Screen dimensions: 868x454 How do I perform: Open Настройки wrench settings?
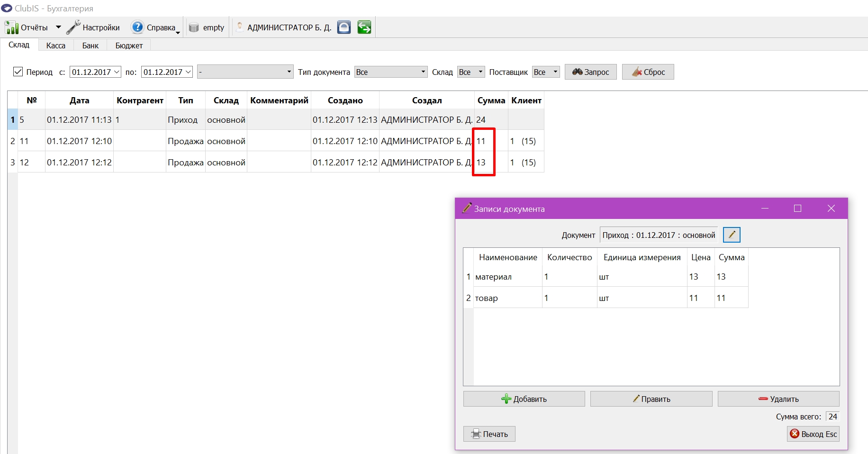pos(73,27)
